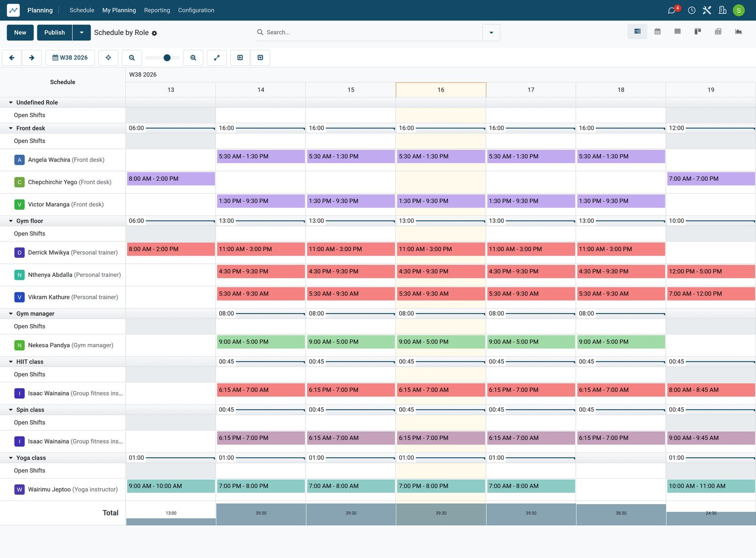Screen dimensions: 756x558
Task: Open Isaac Wainaina 9:00 AM - 9:45 AM shift
Action: click(x=711, y=438)
